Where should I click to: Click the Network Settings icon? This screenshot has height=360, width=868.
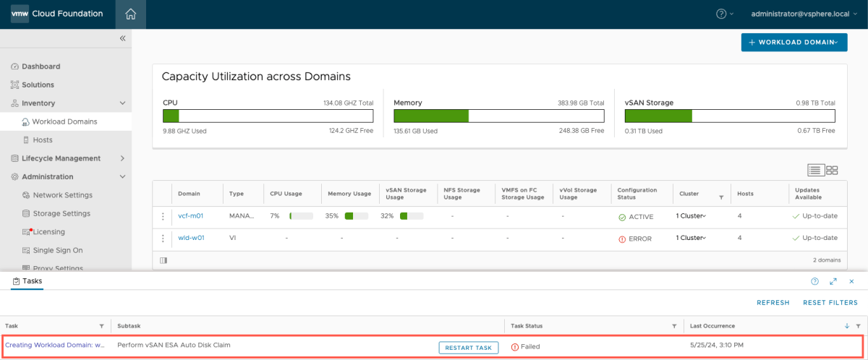click(27, 195)
